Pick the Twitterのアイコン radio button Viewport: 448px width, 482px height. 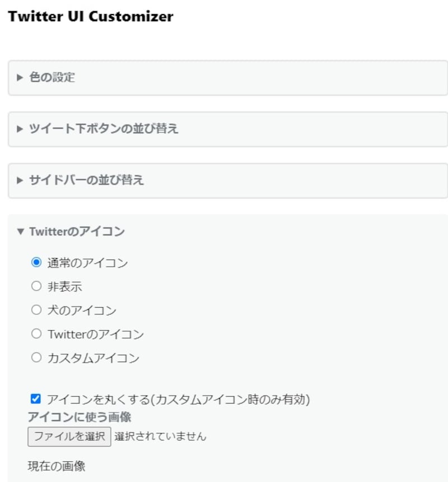tap(37, 333)
